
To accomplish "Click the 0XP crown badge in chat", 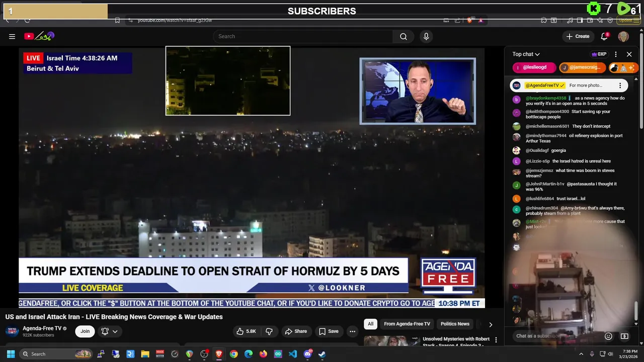I will [x=599, y=54].
